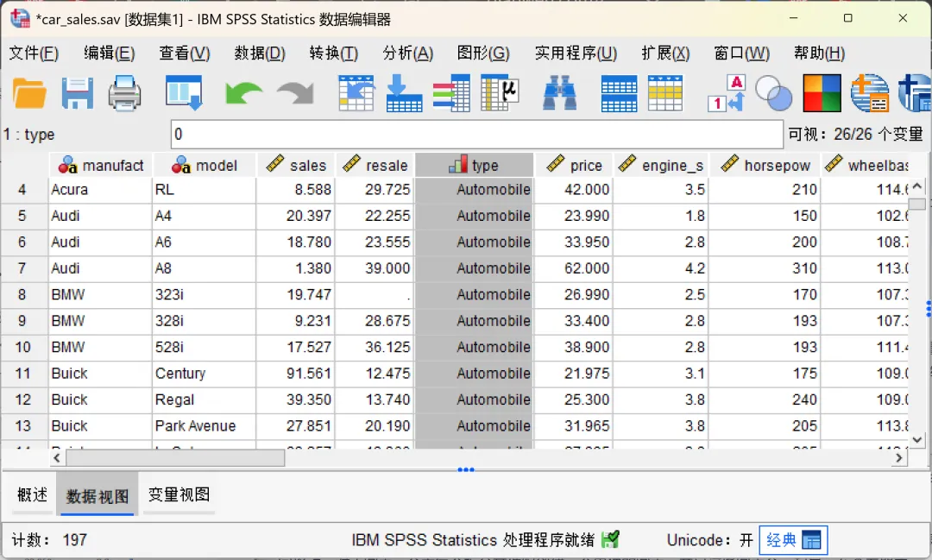
Task: Open the Variables info icon
Action: 451,93
